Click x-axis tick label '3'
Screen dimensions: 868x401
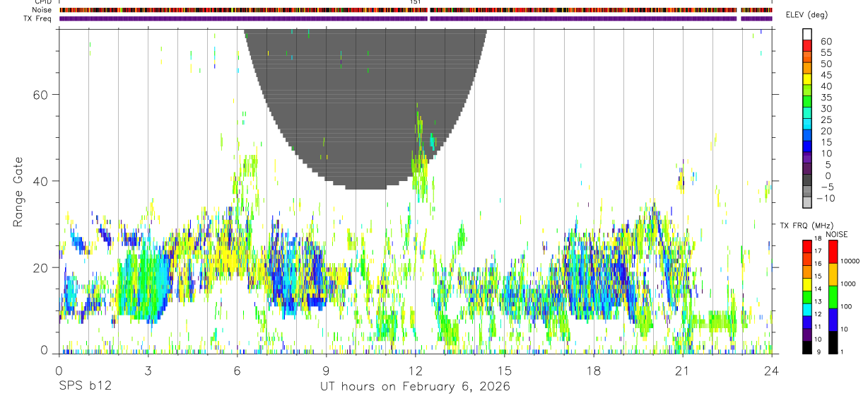148,371
